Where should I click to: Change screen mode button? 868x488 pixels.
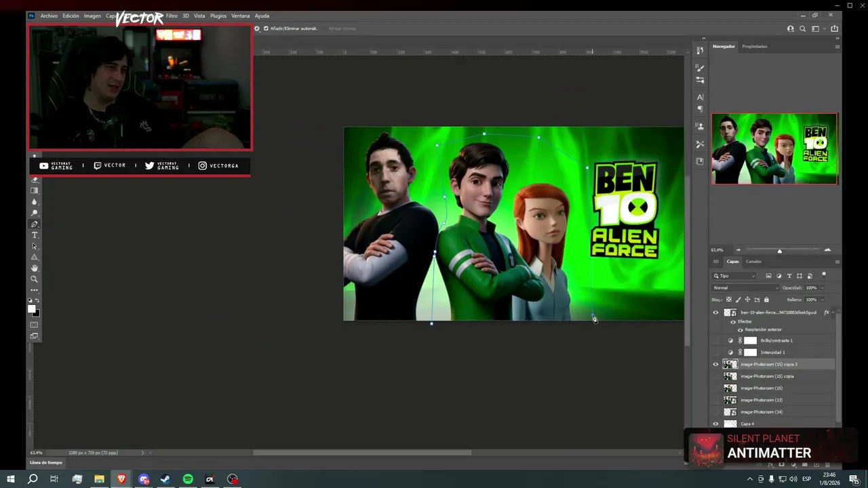tap(35, 336)
